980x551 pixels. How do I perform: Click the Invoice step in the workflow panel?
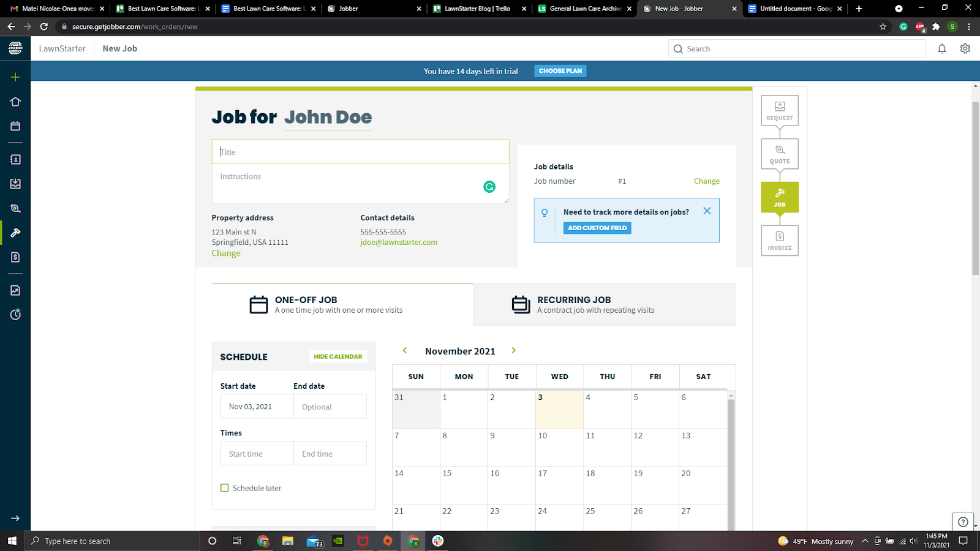[779, 240]
